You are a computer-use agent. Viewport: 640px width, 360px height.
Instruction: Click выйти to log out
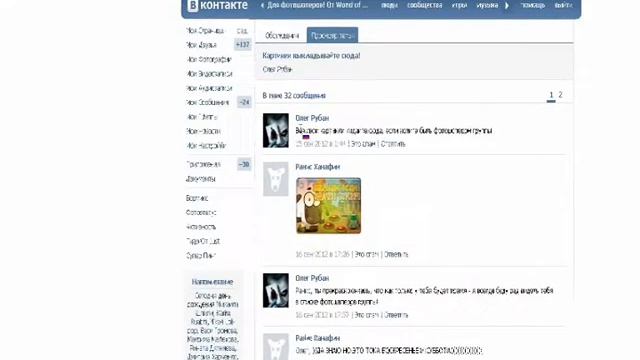tap(563, 5)
